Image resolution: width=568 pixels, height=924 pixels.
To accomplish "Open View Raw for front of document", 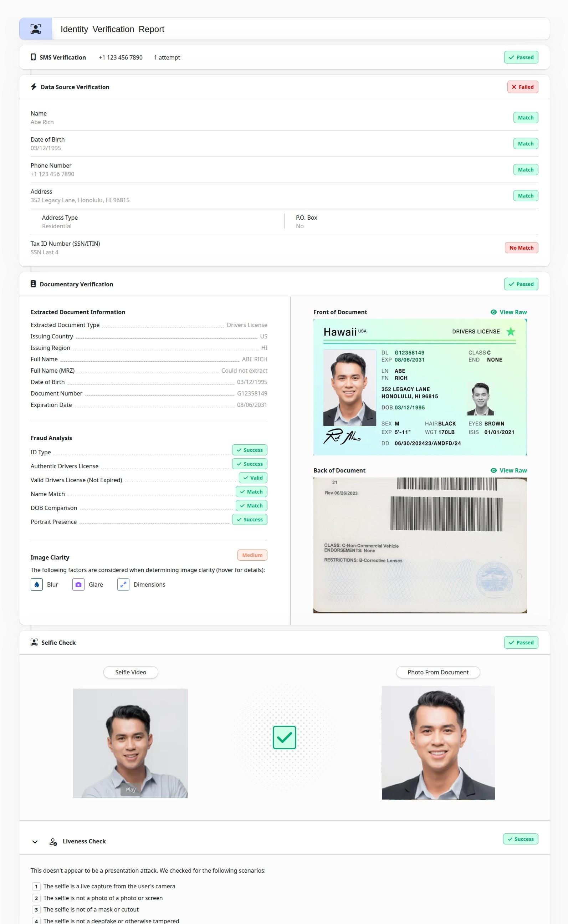I will pos(509,312).
